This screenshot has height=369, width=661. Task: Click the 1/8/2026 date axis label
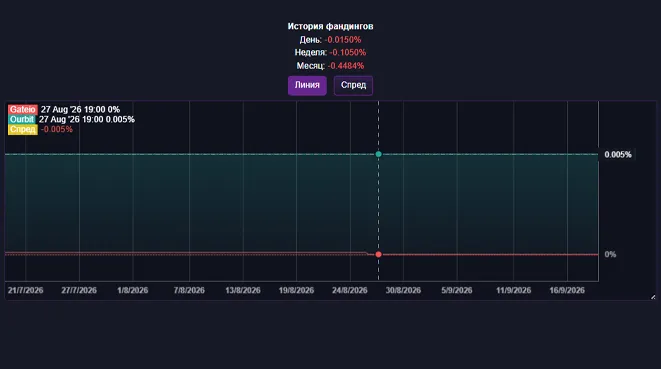pos(132,290)
